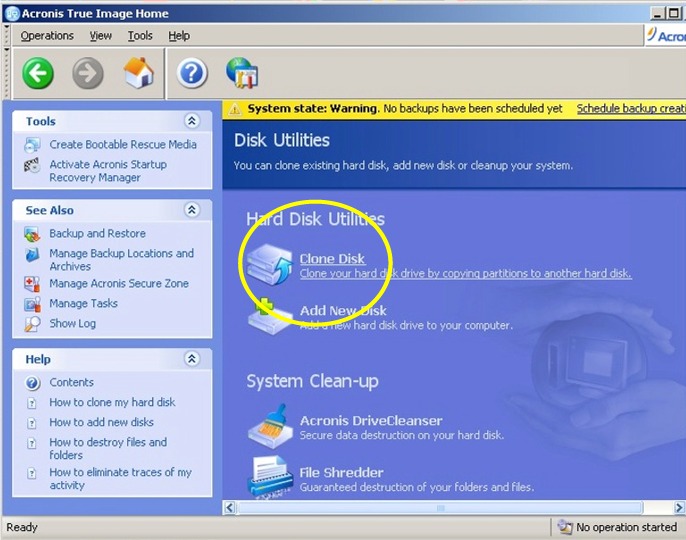The width and height of the screenshot is (686, 540).
Task: Open 'How to destroy files and folders' link
Action: coord(108,449)
